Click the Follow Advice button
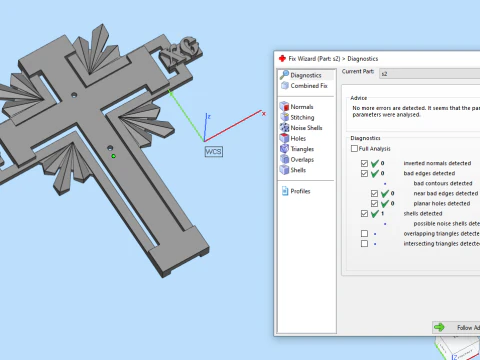This screenshot has width=480, height=360. point(456,327)
